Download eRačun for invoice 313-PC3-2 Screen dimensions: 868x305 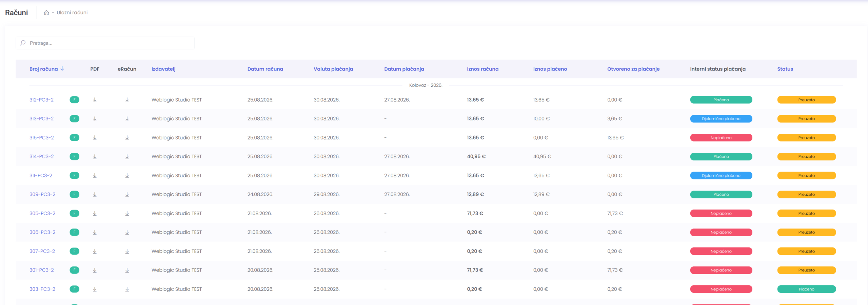click(x=127, y=119)
